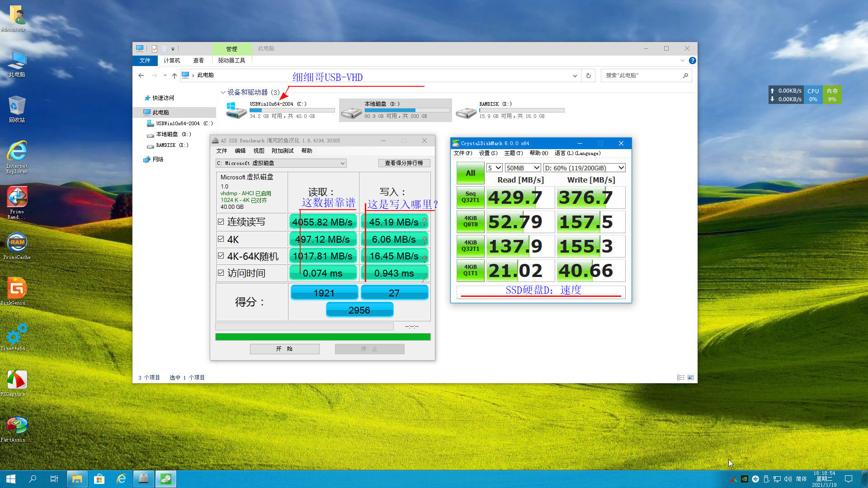
Task: Click the Explorer up-directory arrow
Action: [x=174, y=75]
